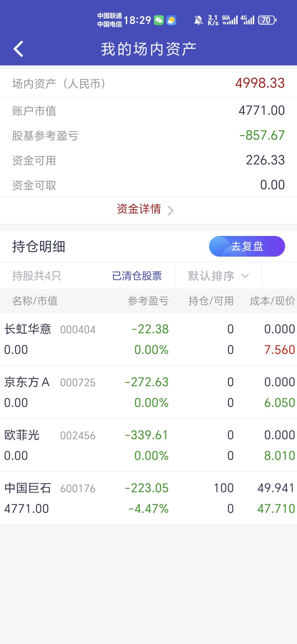Open 资金详情 fund details link
The image size is (297, 644).
pos(139,209)
